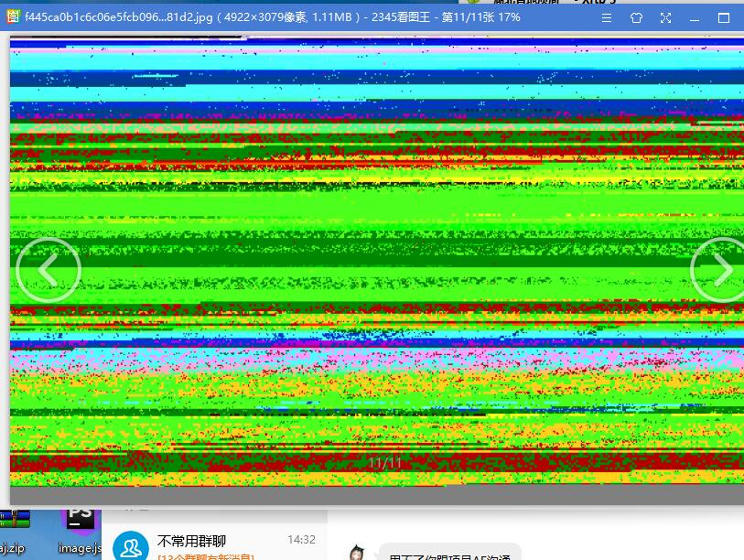
Task: Click the f445ca0b1c6c06e5fcb096...81d2.jpg title text
Action: pyautogui.click(x=119, y=17)
